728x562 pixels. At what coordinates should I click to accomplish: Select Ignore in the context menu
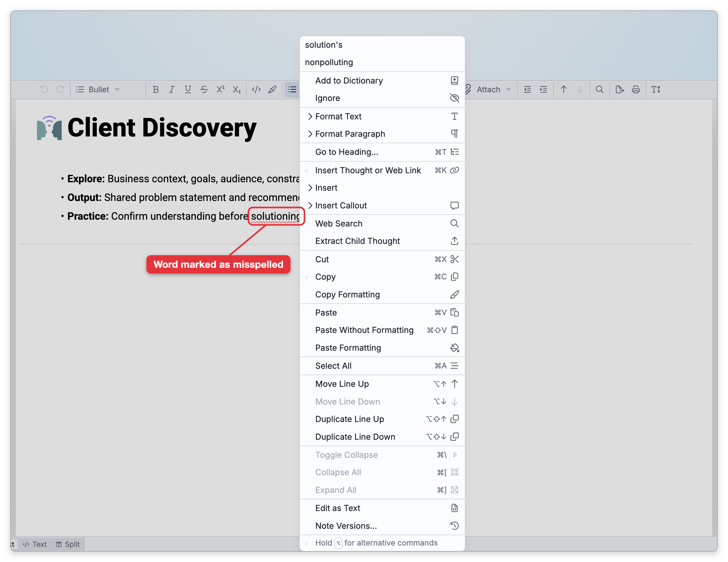point(382,98)
